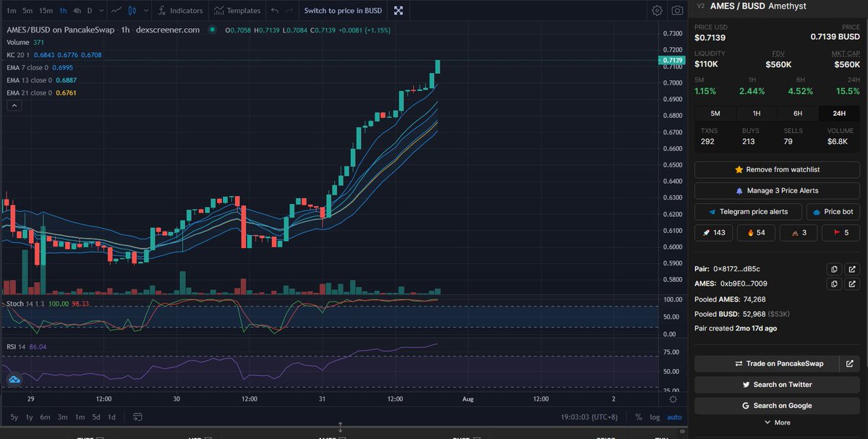The width and height of the screenshot is (868, 439).
Task: Set chart range to 1y
Action: pyautogui.click(x=29, y=417)
